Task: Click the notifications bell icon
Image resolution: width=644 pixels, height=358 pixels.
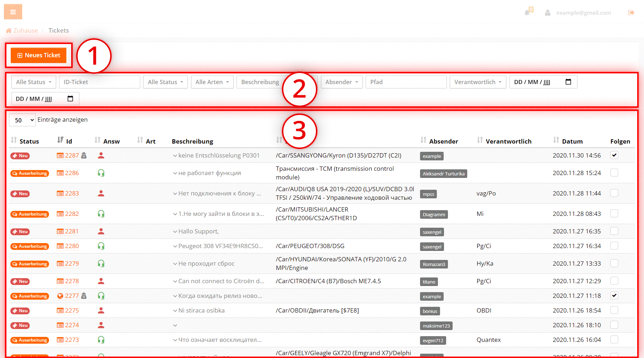Action: coord(527,13)
